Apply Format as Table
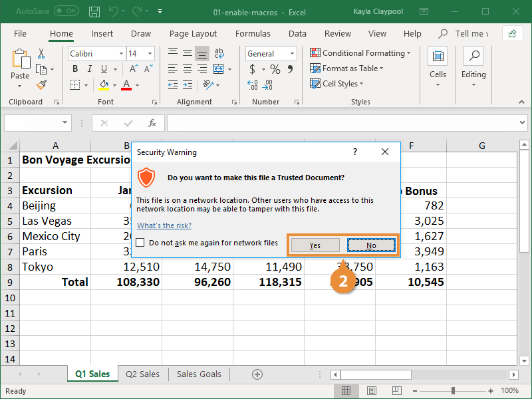 (x=346, y=68)
